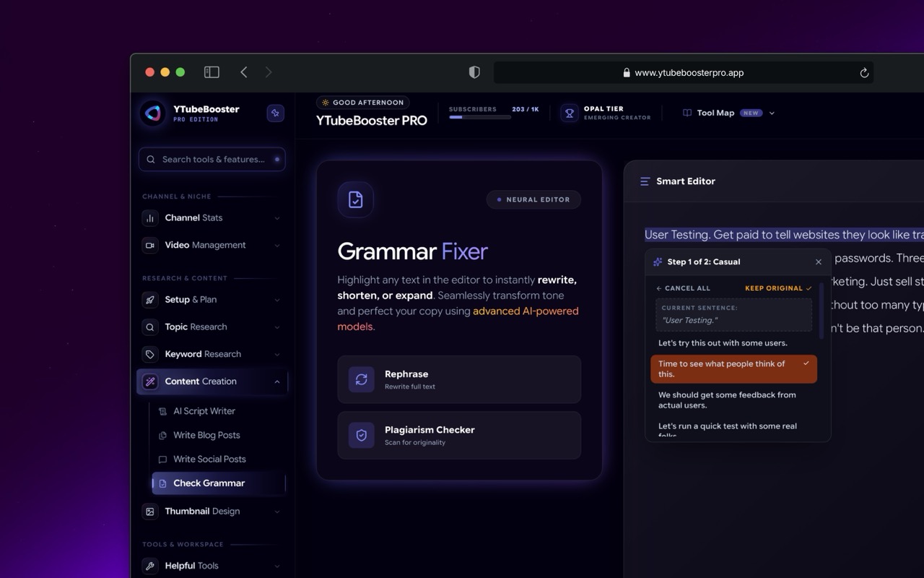The width and height of the screenshot is (924, 578).
Task: Click the NEW badge next to Tool Map
Action: 751,113
